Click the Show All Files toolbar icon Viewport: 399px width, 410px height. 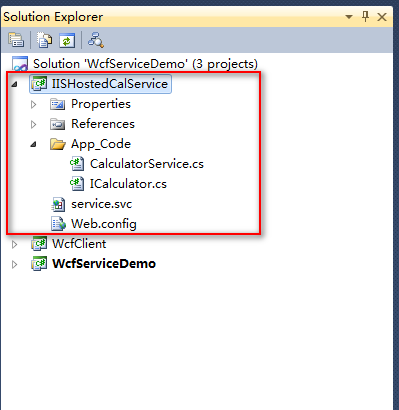[44, 40]
